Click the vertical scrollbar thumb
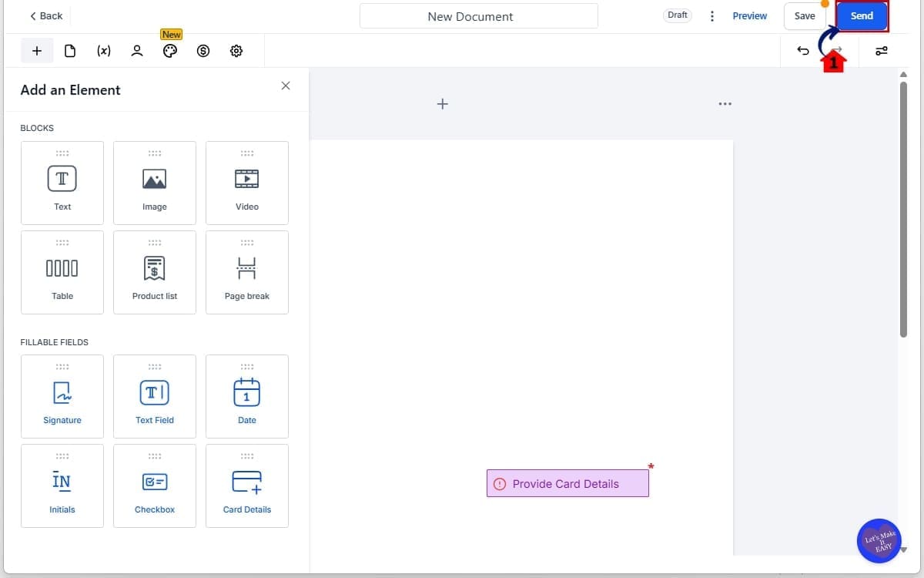This screenshot has height=578, width=924. point(903,209)
